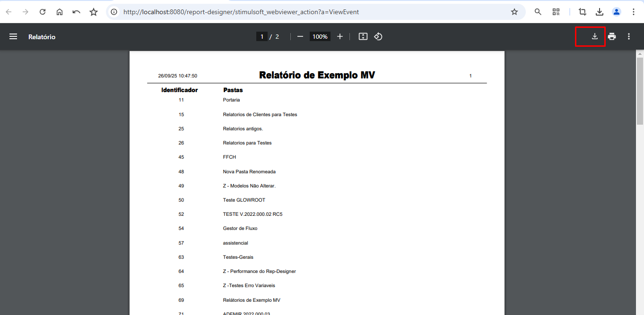Zoom in on the PDF

pos(339,36)
